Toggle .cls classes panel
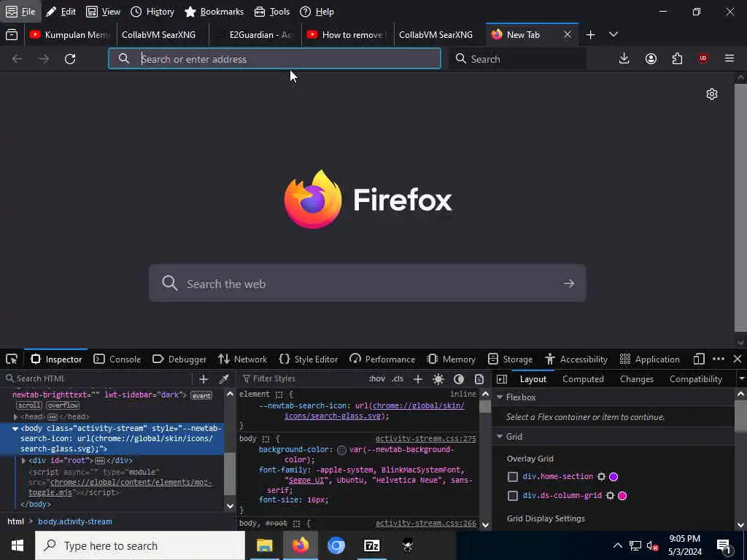Viewport: 747px width, 560px height. (x=398, y=379)
